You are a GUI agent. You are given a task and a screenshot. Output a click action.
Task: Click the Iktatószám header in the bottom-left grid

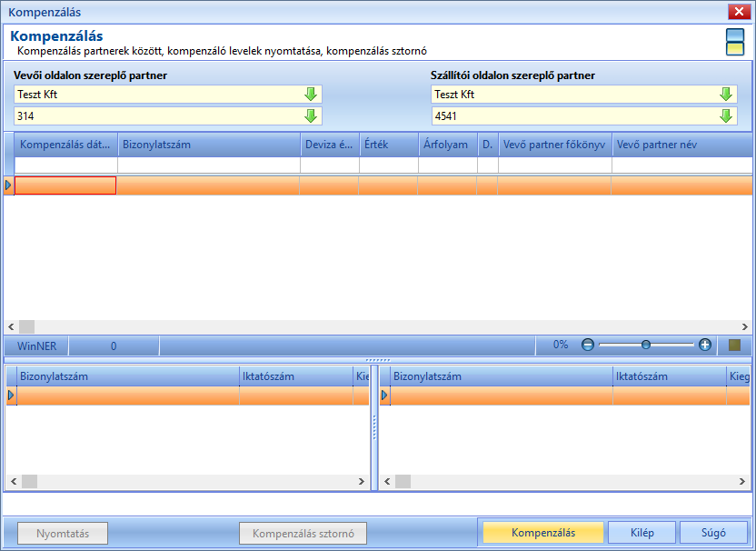point(296,376)
